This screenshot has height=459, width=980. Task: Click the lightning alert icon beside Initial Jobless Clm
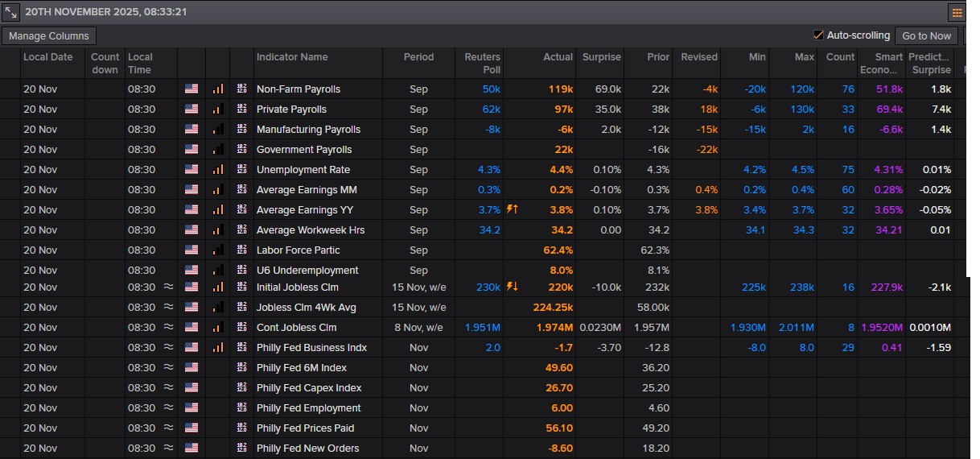pos(512,287)
